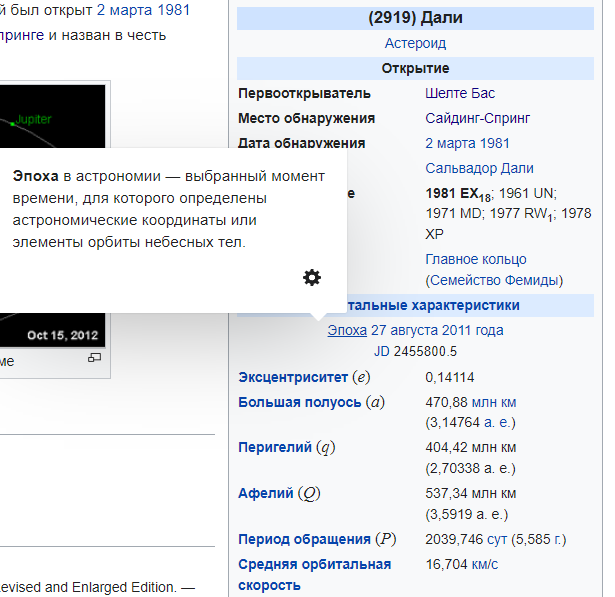Screen dimensions: 615x597
Task: Click the Афелий link
Action: [x=265, y=493]
